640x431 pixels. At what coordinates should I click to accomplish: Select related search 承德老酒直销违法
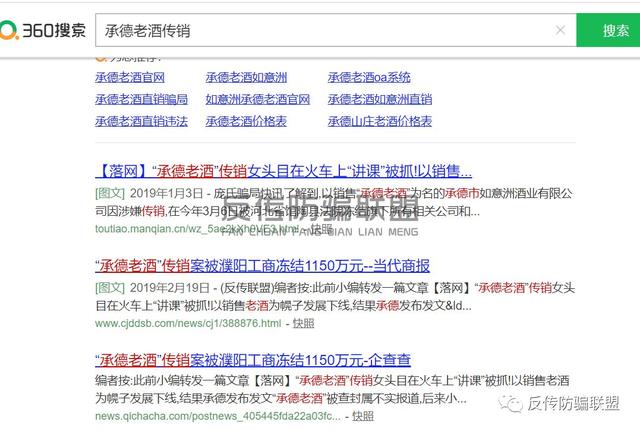(141, 122)
